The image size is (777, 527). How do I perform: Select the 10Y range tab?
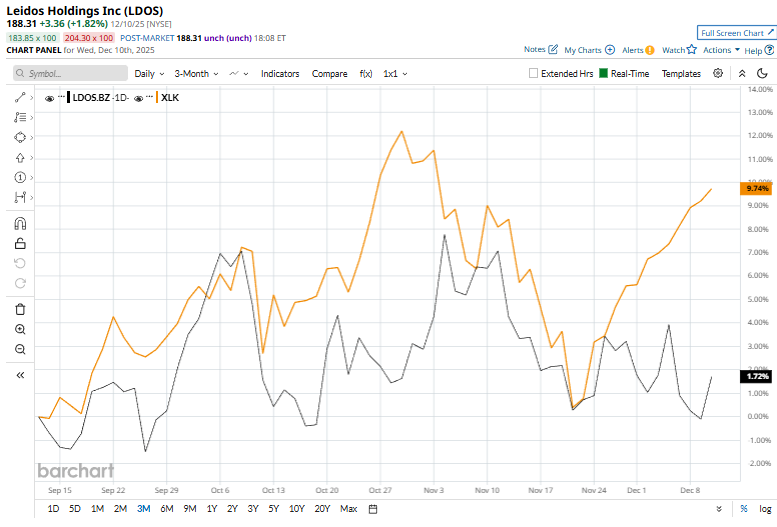(297, 509)
